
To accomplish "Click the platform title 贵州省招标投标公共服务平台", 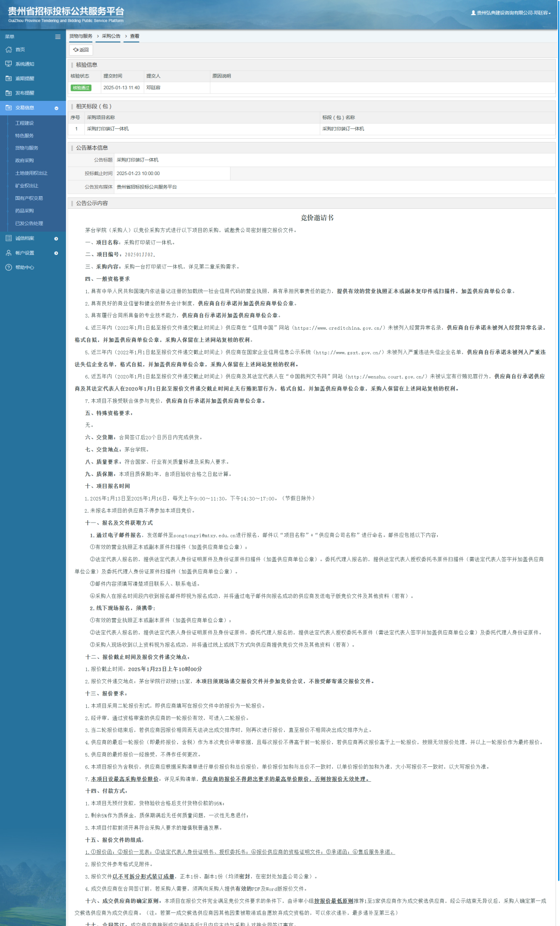I will click(66, 12).
